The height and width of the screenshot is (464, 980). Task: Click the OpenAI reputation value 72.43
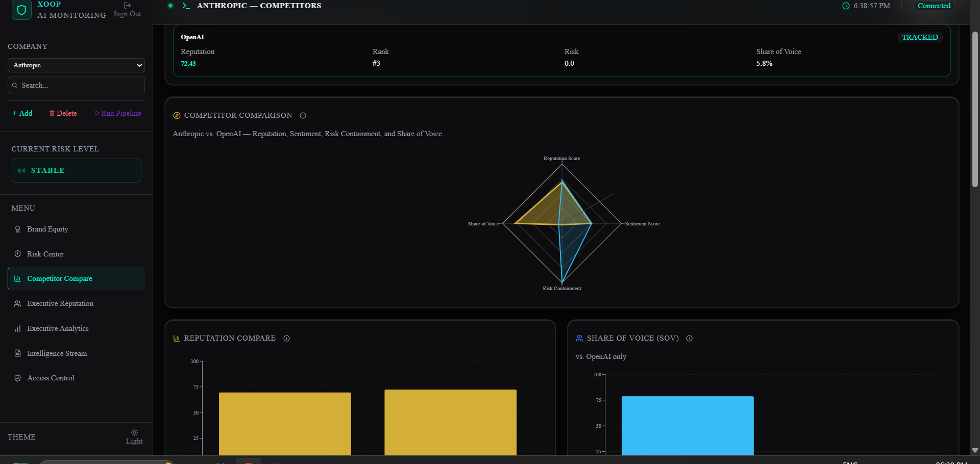(x=188, y=63)
